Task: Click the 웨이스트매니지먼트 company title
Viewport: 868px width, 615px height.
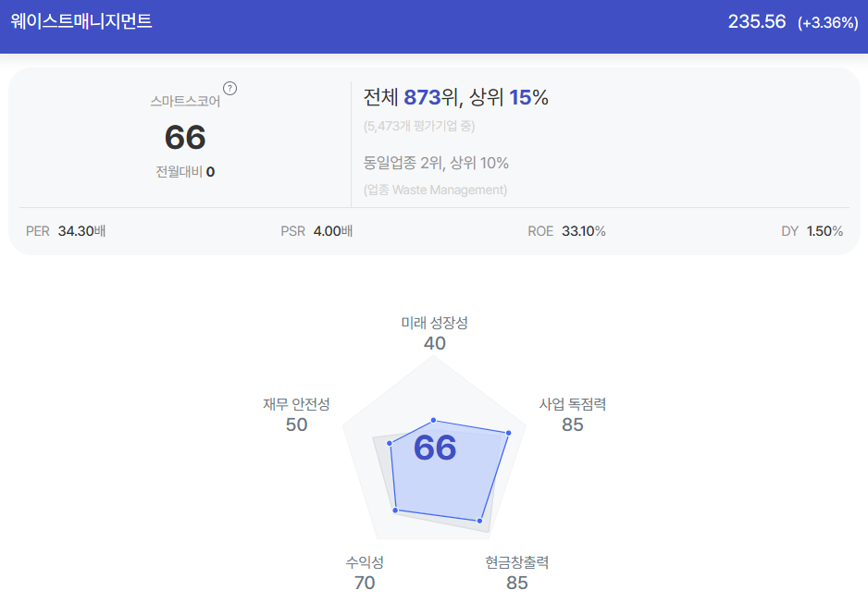Action: tap(81, 21)
